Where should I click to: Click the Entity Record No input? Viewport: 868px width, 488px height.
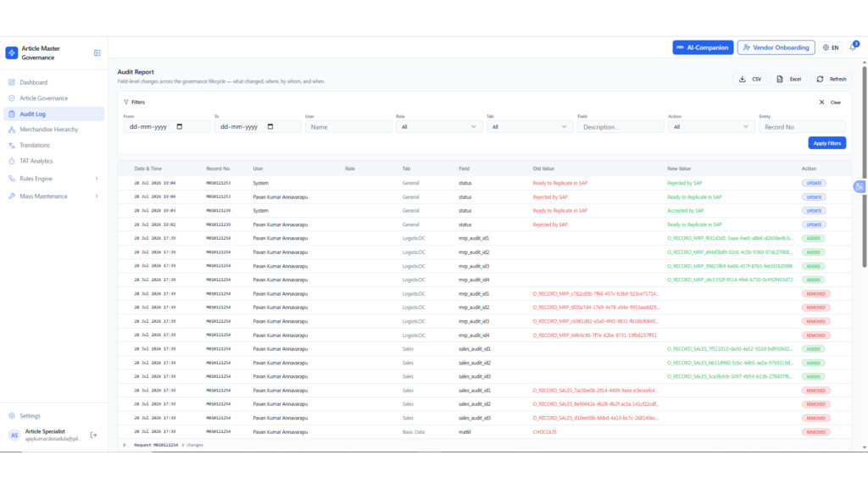pos(802,127)
